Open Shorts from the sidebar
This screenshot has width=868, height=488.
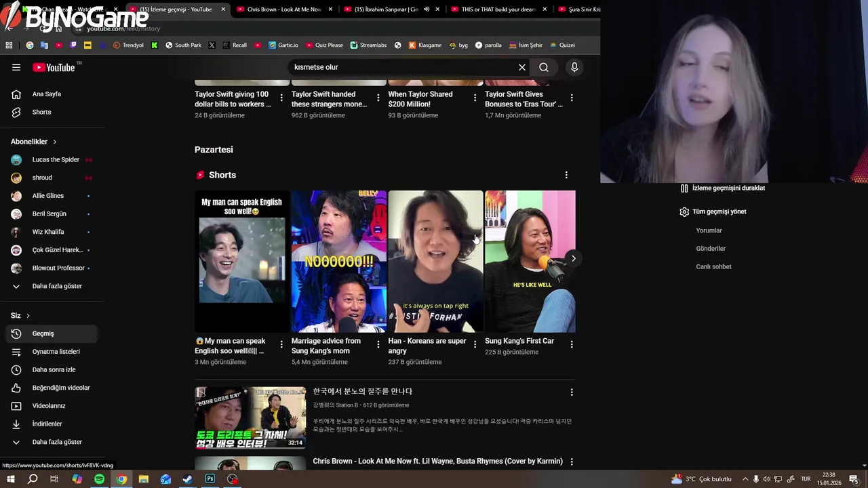52,112
